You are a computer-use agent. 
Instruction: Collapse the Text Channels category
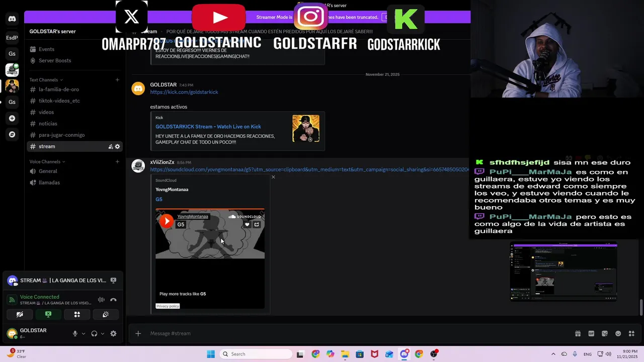[46, 80]
